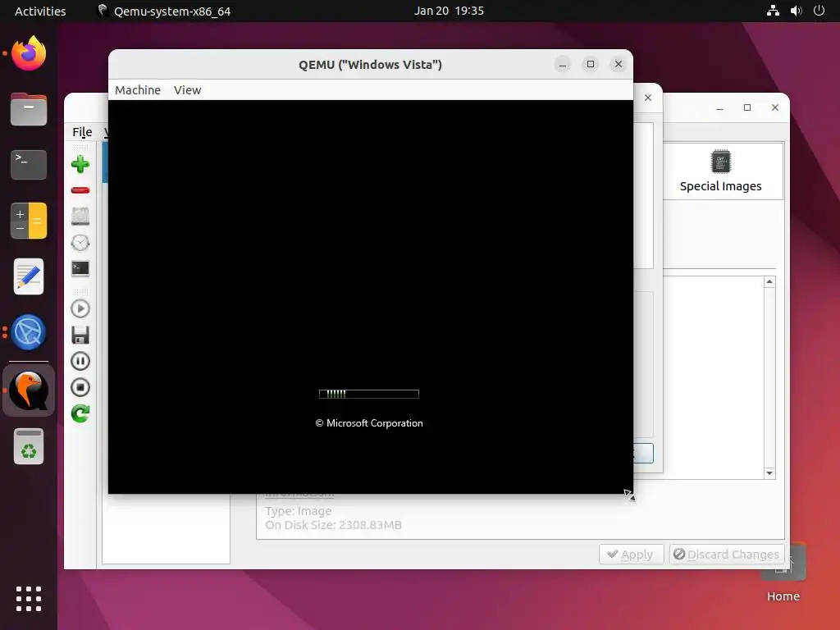This screenshot has width=840, height=630.
Task: Show Applications grid in the dock
Action: click(x=29, y=598)
